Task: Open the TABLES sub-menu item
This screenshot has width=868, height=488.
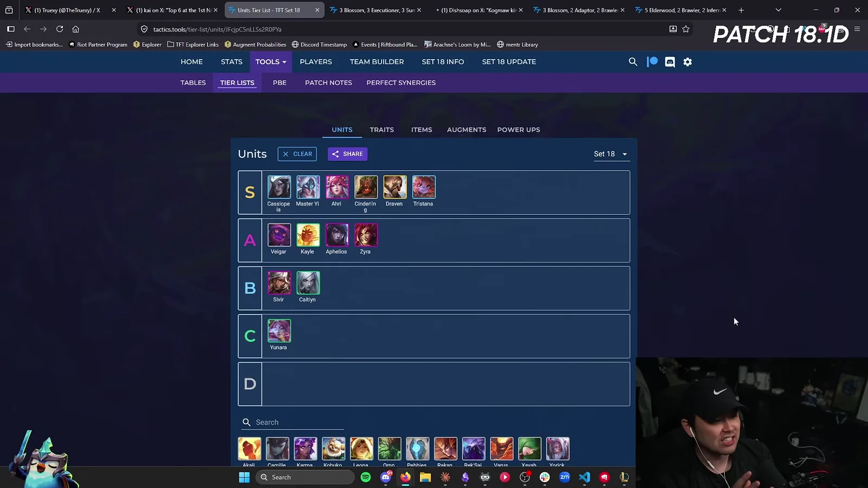Action: pyautogui.click(x=193, y=82)
